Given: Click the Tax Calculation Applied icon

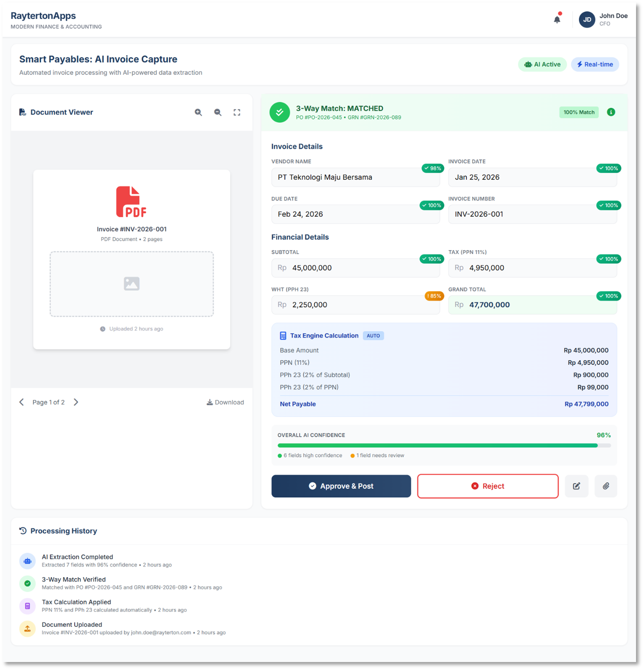Looking at the screenshot, I should [27, 606].
